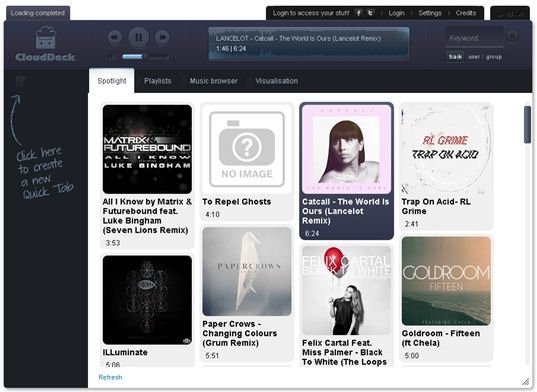The image size is (537, 392).
Task: Open the Visualisation tab
Action: click(x=277, y=81)
